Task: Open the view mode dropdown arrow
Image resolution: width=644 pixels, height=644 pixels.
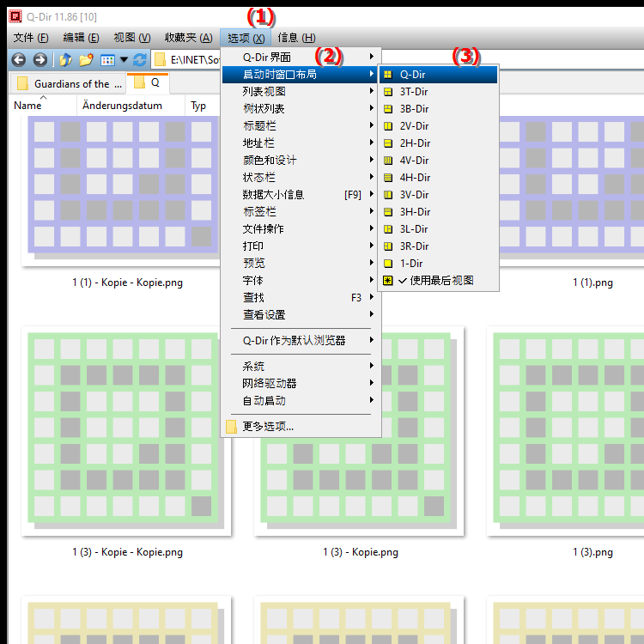Action: [124, 60]
